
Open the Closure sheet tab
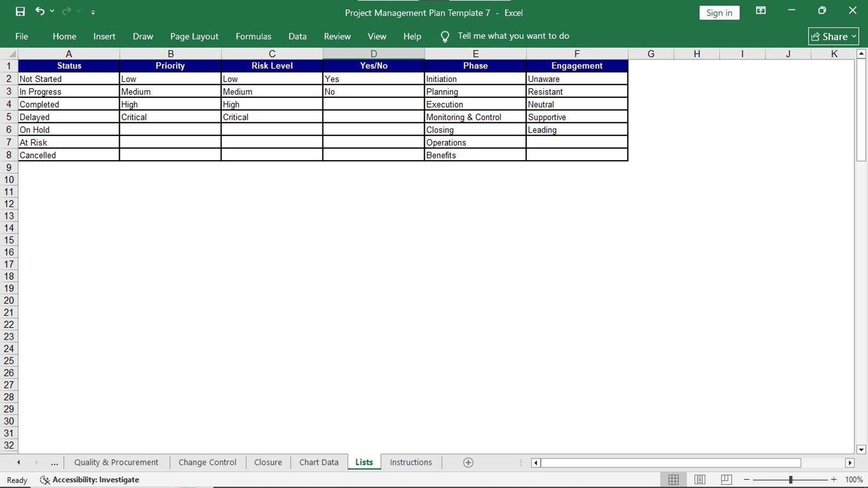tap(268, 462)
